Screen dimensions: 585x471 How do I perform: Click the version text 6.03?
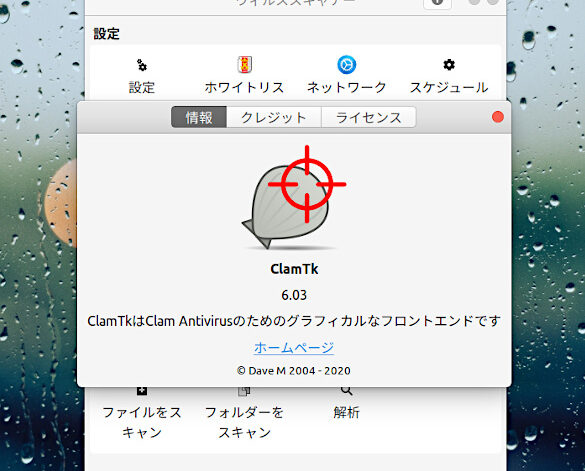point(294,295)
